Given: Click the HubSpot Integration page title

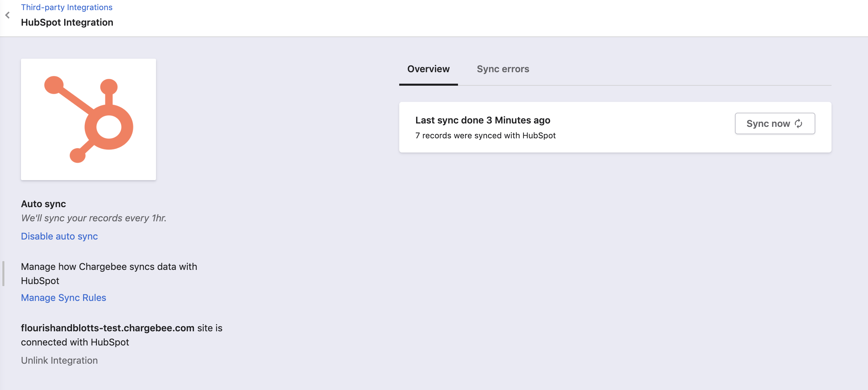Looking at the screenshot, I should [x=67, y=22].
